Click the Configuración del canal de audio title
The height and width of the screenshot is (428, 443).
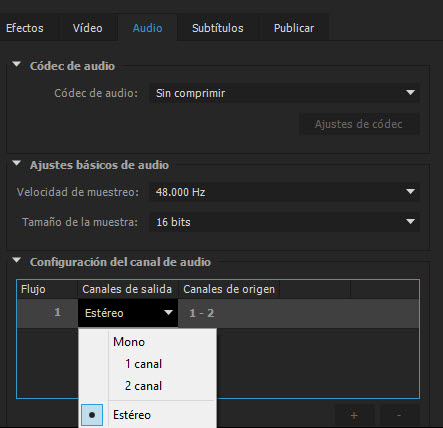pos(120,262)
